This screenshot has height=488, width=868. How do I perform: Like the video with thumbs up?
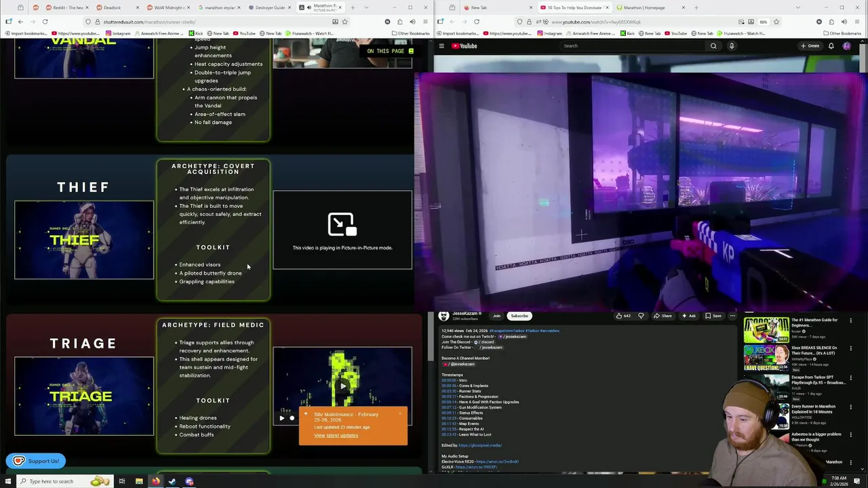[x=623, y=316]
